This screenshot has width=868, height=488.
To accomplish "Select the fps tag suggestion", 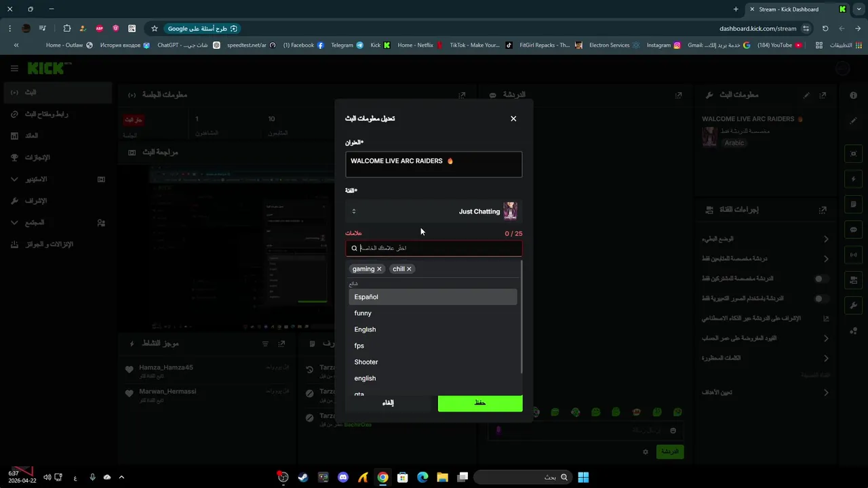I will pyautogui.click(x=433, y=346).
